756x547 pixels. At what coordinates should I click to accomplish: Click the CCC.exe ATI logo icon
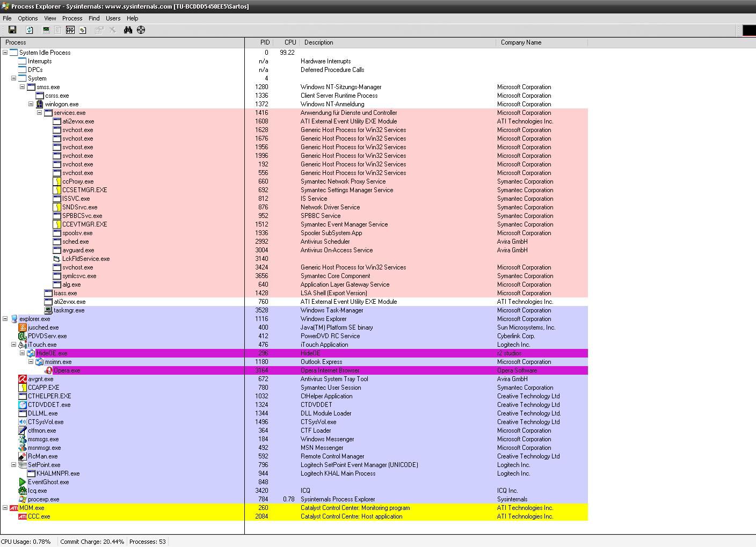[x=23, y=516]
